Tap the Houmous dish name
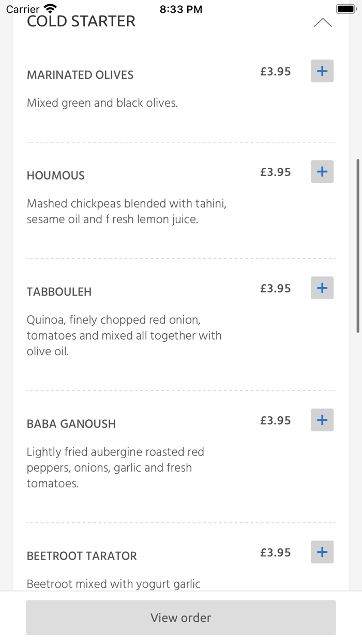The height and width of the screenshot is (644, 362). coord(56,175)
